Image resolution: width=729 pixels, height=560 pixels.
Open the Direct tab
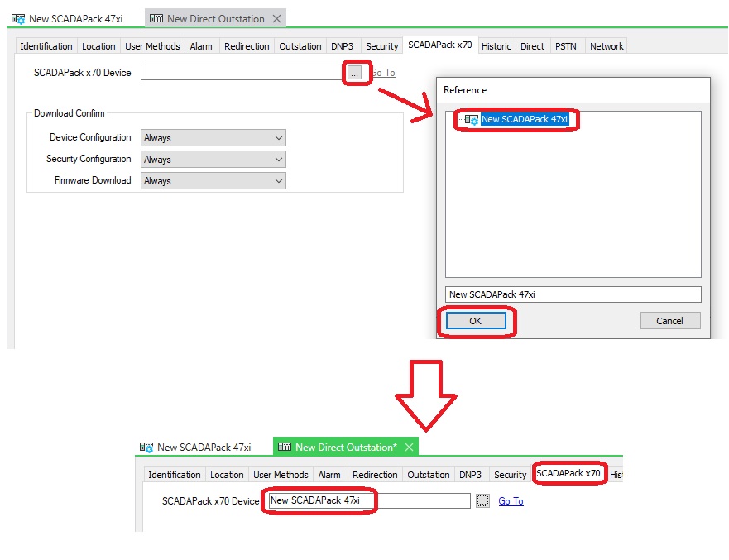[532, 46]
